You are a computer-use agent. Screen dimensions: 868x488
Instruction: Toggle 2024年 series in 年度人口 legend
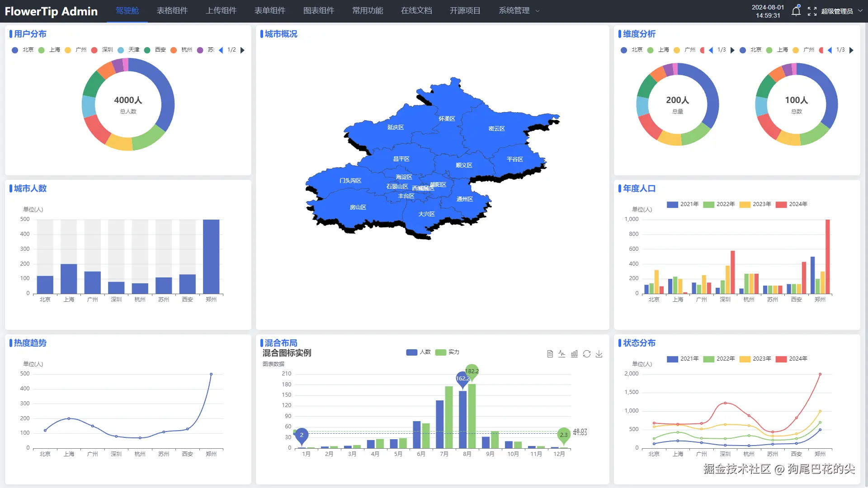pyautogui.click(x=781, y=204)
